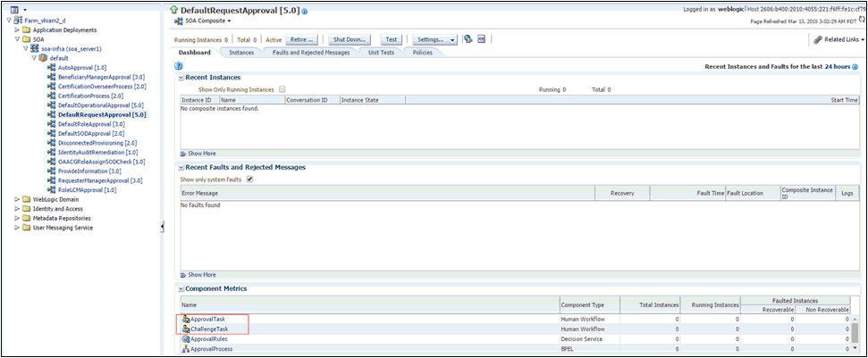
Task: Click the info icon beside DefaultRequestApproval title
Action: (x=305, y=11)
